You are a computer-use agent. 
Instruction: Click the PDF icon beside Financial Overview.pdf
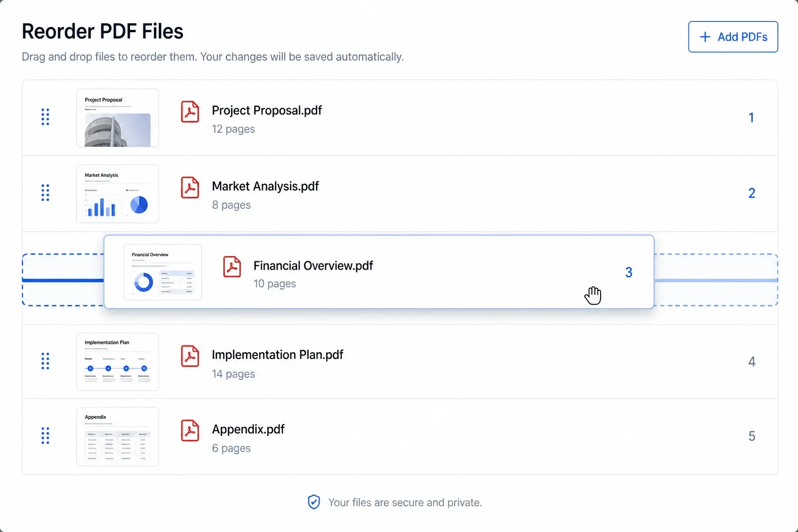point(232,267)
